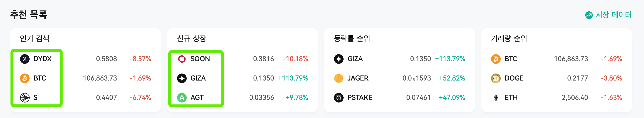
Task: Click the PSTAKE coin icon
Action: click(x=339, y=98)
